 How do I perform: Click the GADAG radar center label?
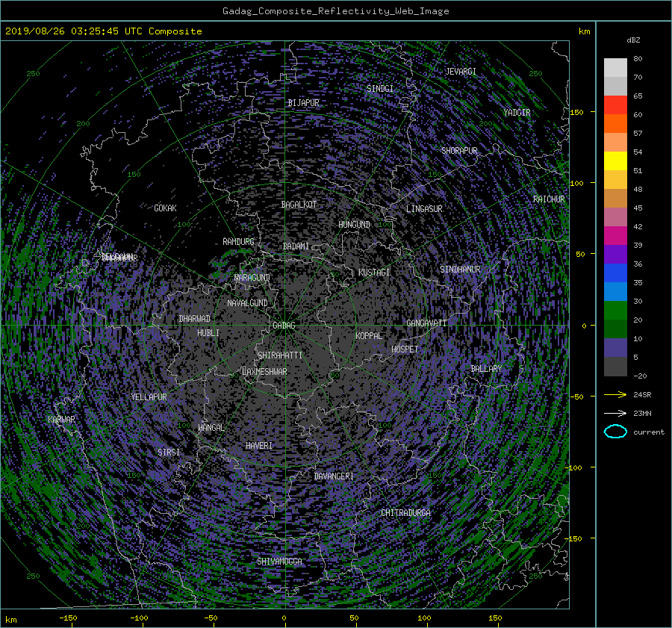[x=284, y=326]
